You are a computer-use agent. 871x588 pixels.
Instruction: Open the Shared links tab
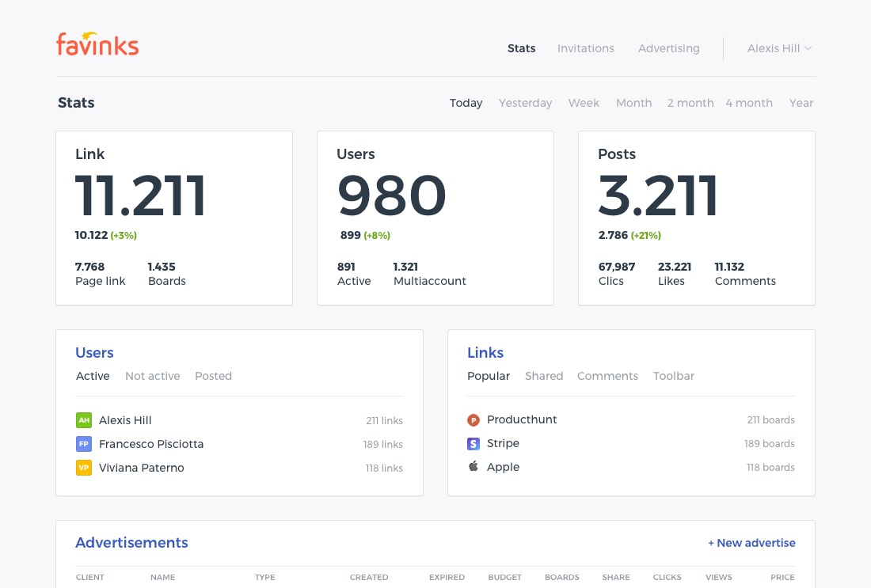pos(543,376)
